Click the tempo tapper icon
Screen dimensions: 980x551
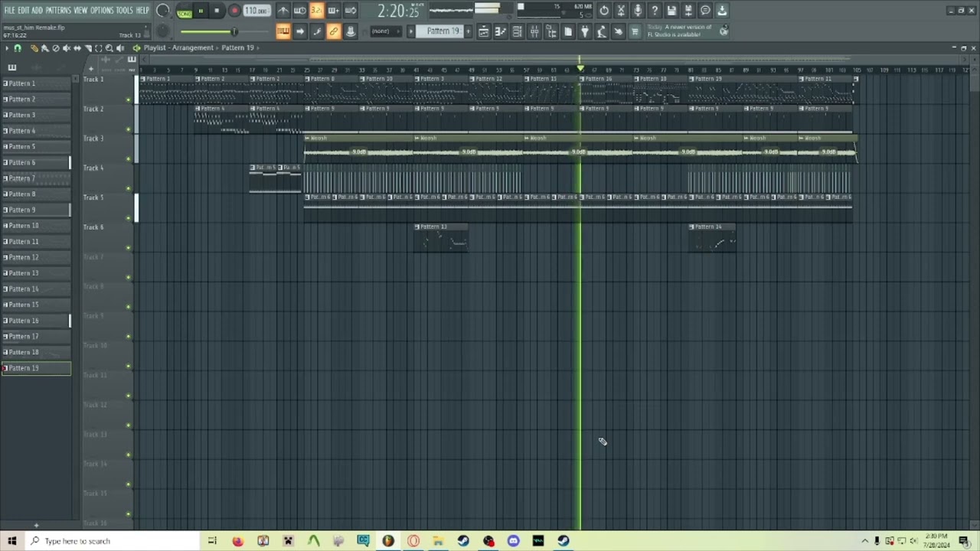coord(602,31)
